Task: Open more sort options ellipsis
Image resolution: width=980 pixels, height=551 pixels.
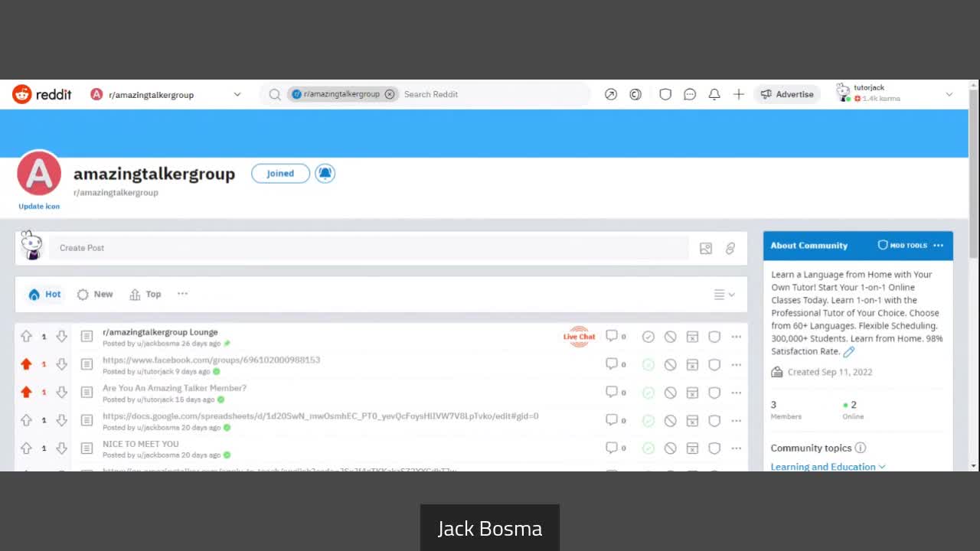Action: point(182,294)
